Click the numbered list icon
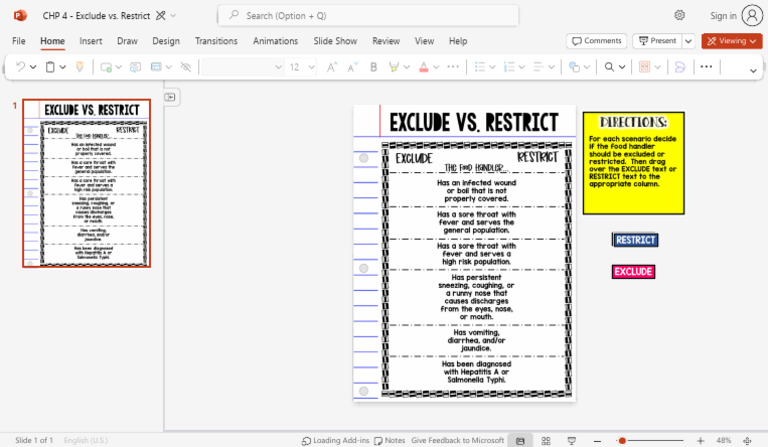Viewport: 768px width, 447px height. click(509, 67)
